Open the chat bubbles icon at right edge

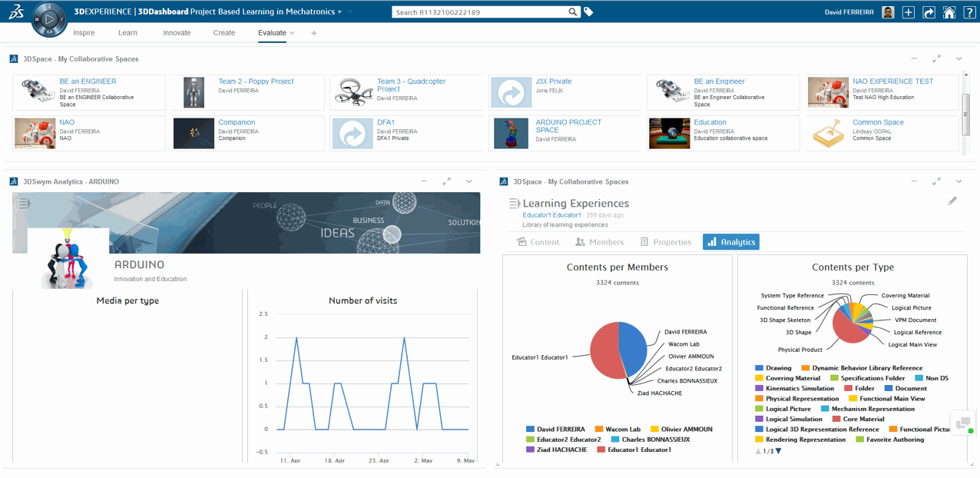[x=962, y=423]
